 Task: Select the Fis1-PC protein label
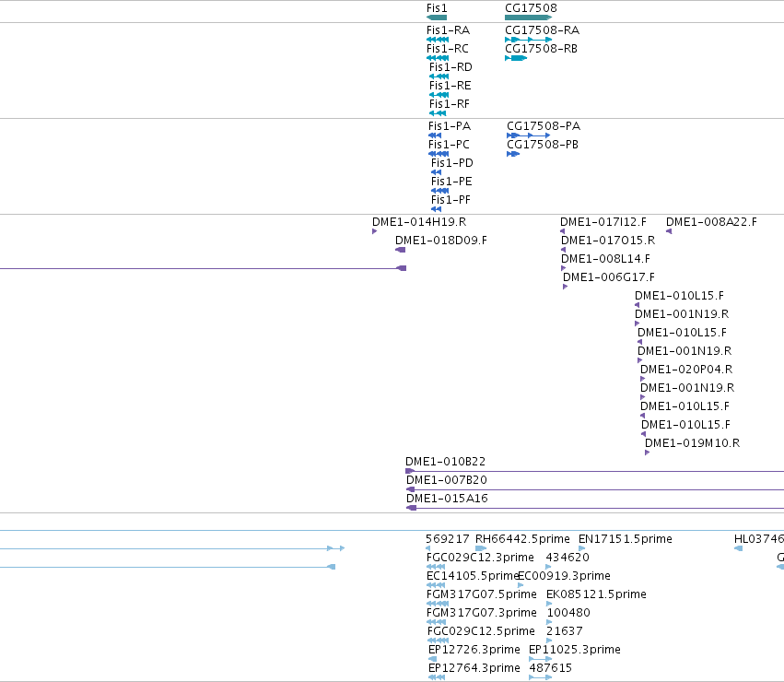tap(449, 145)
